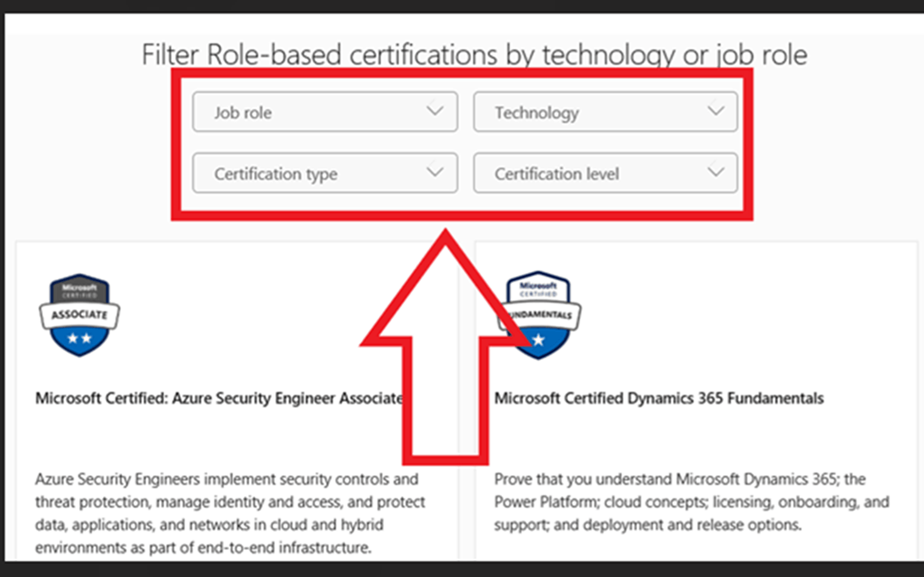
Task: Click the Microsoft Certified Associate badge icon
Action: pyautogui.click(x=80, y=315)
